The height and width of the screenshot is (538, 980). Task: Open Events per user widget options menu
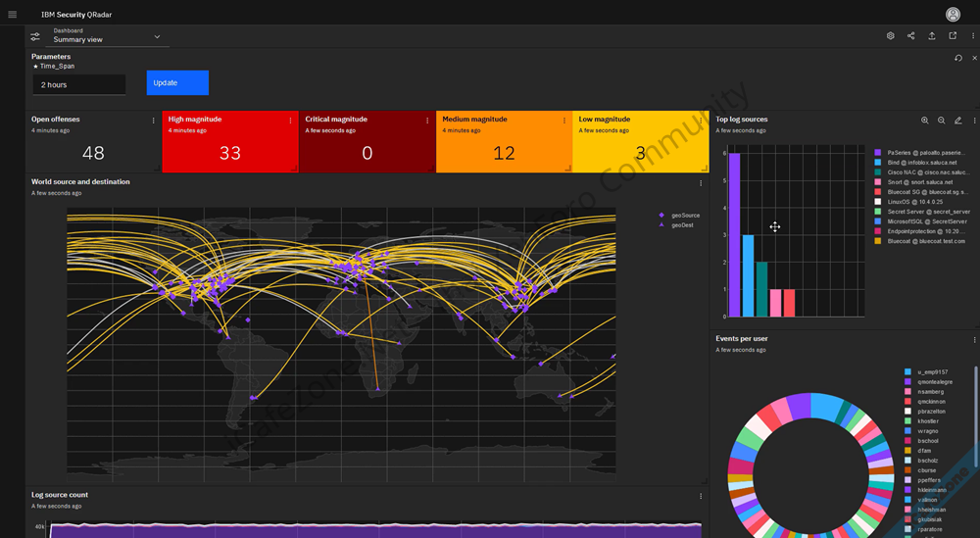click(974, 340)
